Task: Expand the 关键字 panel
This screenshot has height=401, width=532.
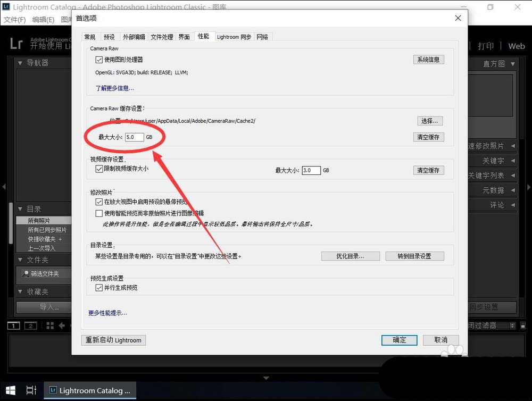Action: click(x=513, y=161)
